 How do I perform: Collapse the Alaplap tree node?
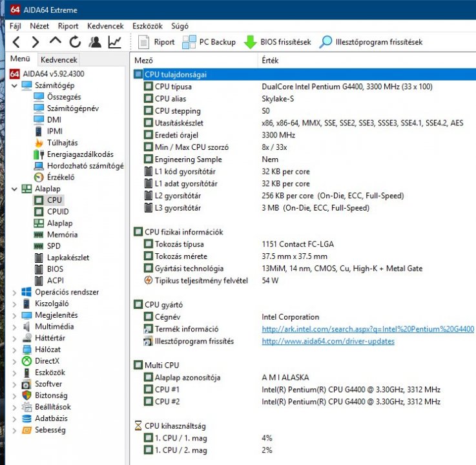pos(14,189)
